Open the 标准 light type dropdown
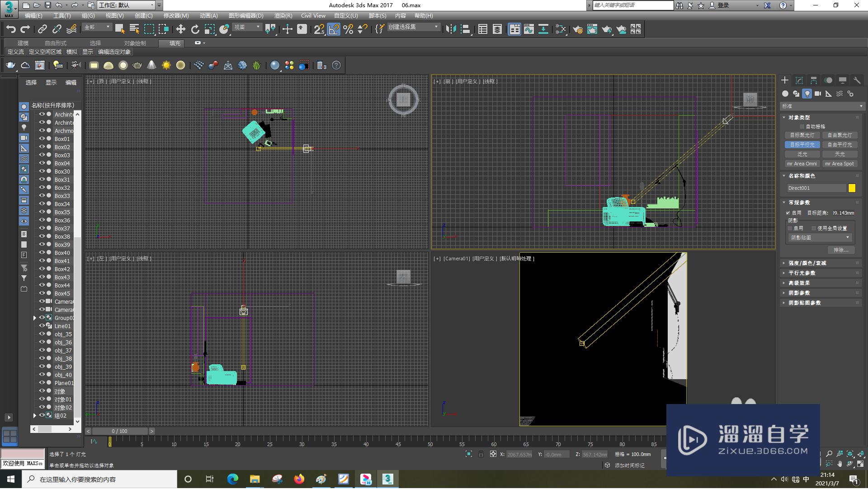Screen dimensions: 868x489 point(822,106)
